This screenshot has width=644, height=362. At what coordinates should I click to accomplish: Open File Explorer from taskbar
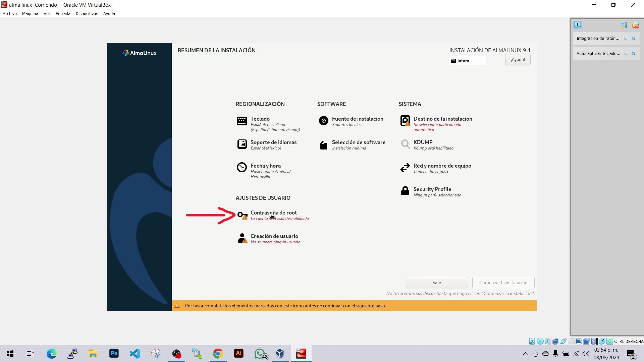click(x=93, y=354)
